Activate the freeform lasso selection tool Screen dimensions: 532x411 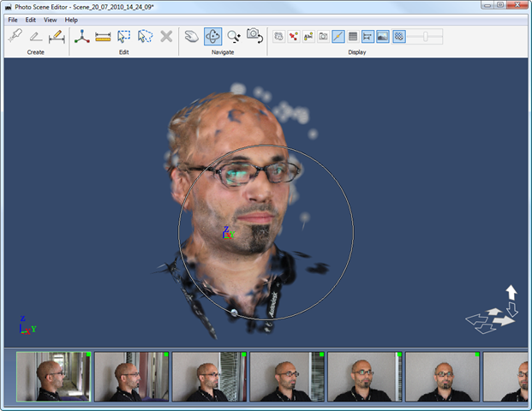tap(145, 36)
